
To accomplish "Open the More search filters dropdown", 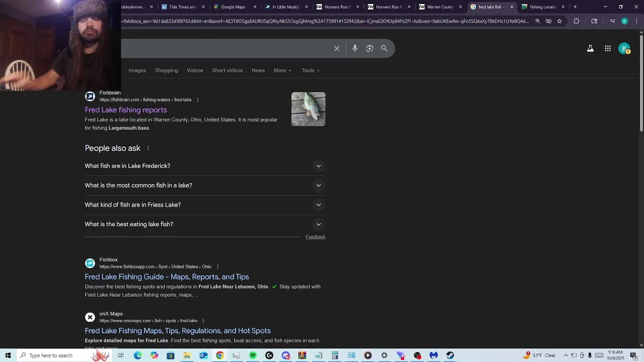I will pos(282,70).
